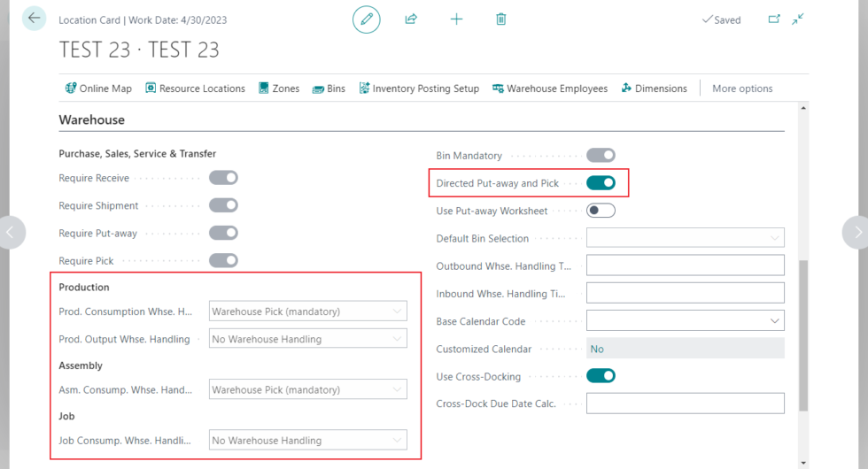Open Dimensions action
Image resolution: width=868 pixels, height=469 pixels.
point(655,88)
